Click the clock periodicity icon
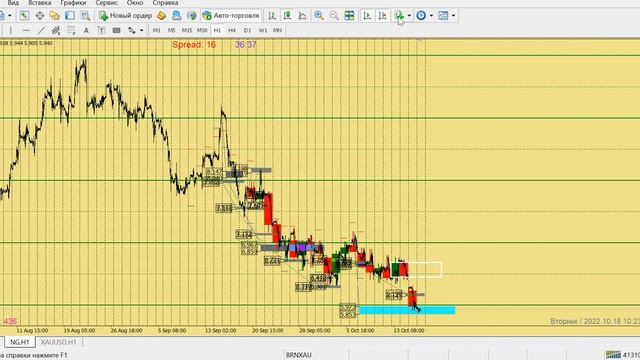Screen dimensions: 640x360 pos(421,16)
